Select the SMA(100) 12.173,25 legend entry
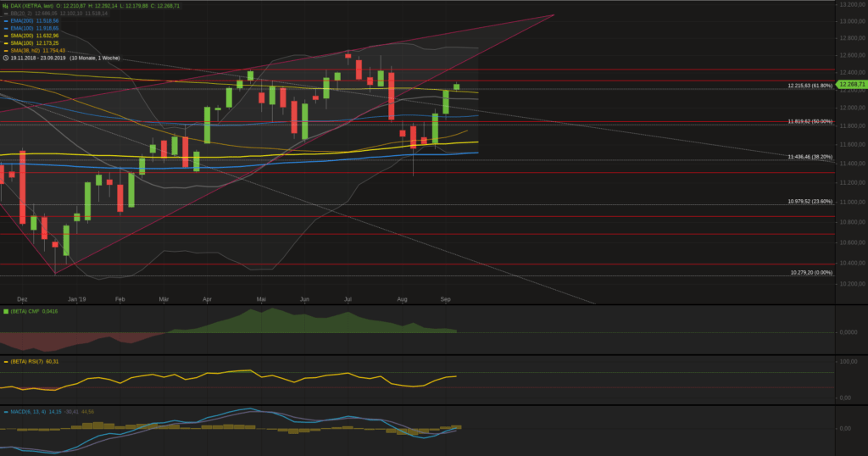The image size is (868, 456). 34,43
